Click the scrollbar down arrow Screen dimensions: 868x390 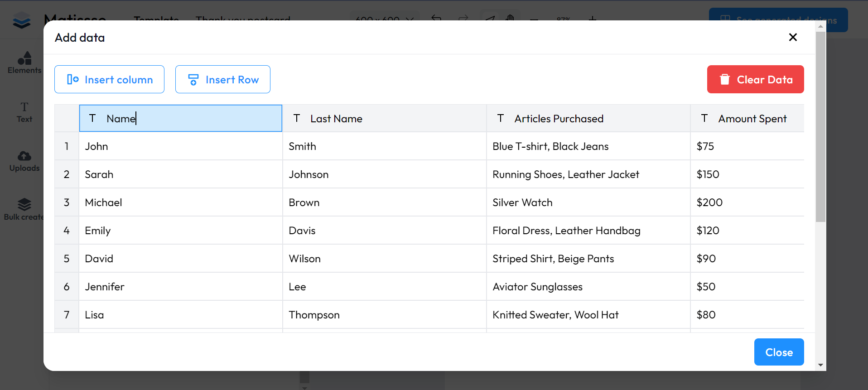(x=820, y=365)
